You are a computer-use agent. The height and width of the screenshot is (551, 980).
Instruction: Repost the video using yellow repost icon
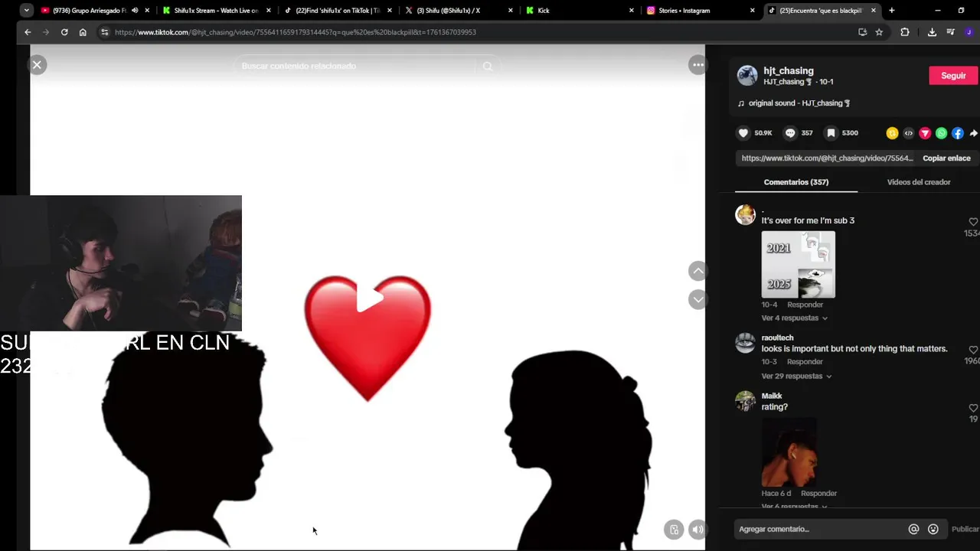[892, 133]
